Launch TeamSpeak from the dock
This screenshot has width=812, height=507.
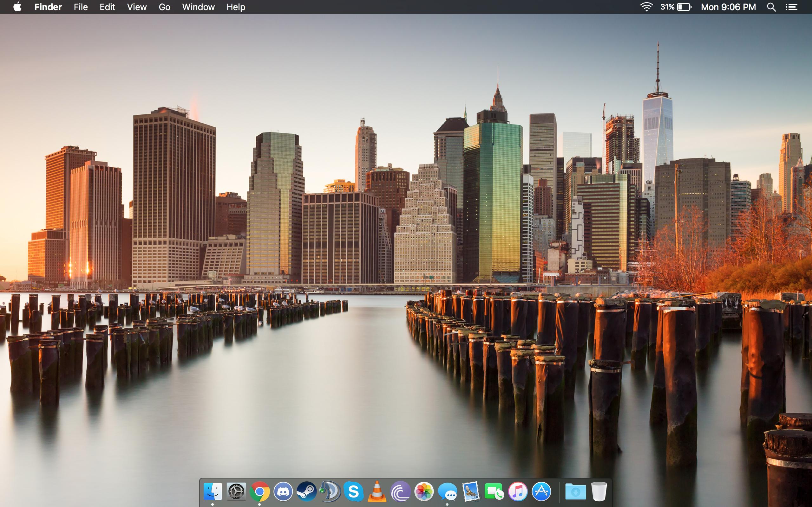[x=330, y=491]
